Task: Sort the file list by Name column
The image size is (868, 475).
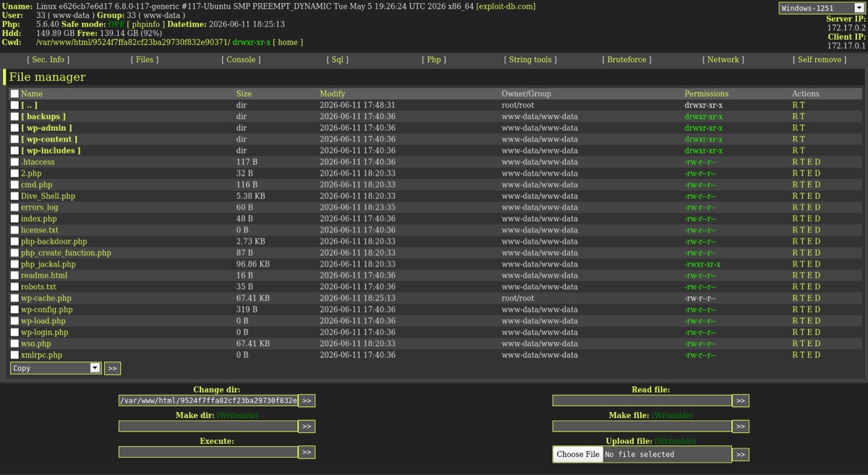Action: pos(32,94)
